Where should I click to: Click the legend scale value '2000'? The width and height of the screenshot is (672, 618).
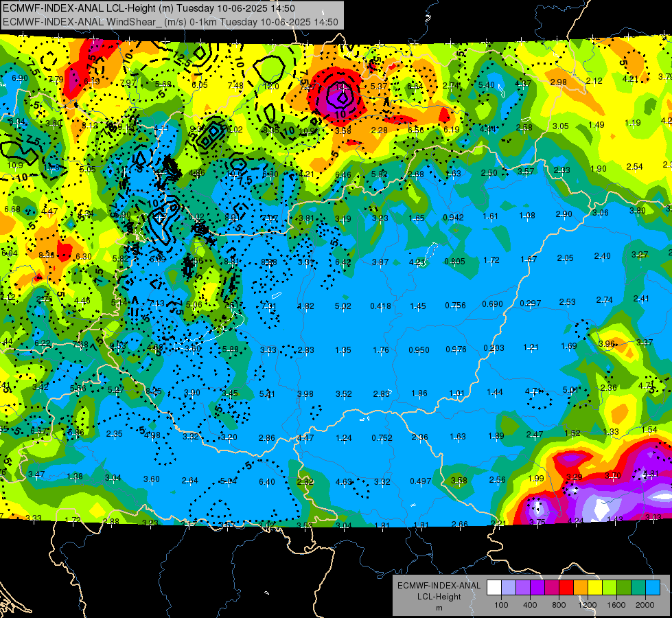coord(645,605)
